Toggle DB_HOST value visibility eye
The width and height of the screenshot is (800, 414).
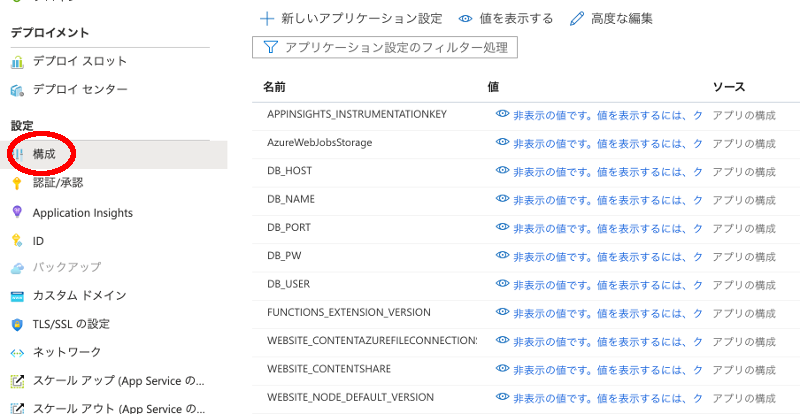point(503,171)
